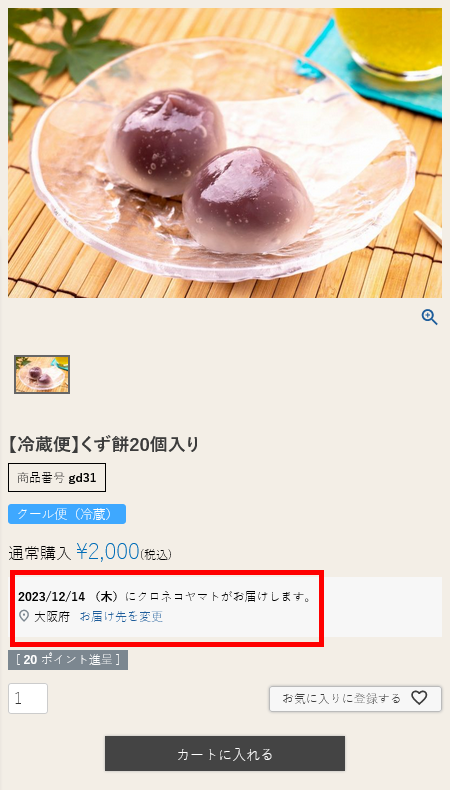Click the お気に入りに登録する label
Screen dimensions: 450x790
[342, 699]
